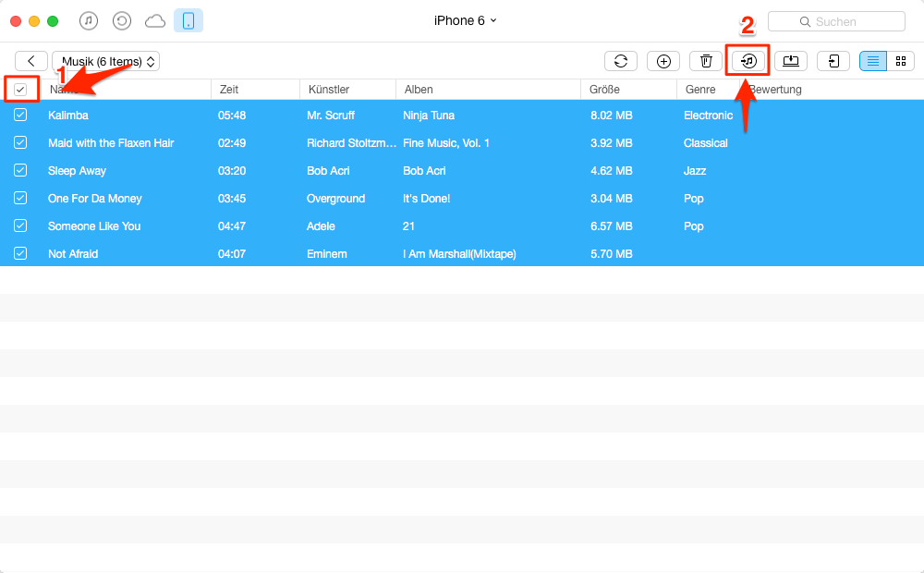The image size is (924, 573).
Task: Click the genre Jazz
Action: click(x=695, y=170)
